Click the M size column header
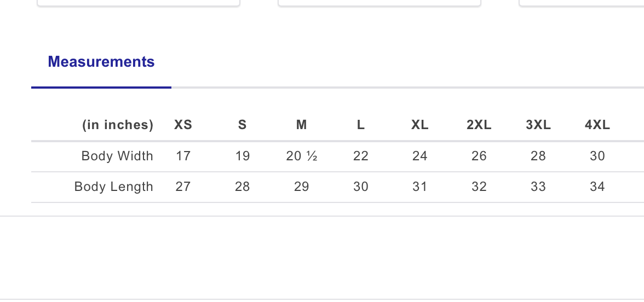 (301, 125)
